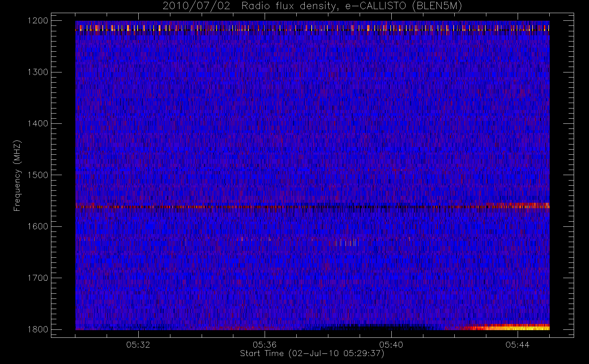Click the 05:44 time tick label
Image resolution: width=589 pixels, height=364 pixels.
click(517, 345)
